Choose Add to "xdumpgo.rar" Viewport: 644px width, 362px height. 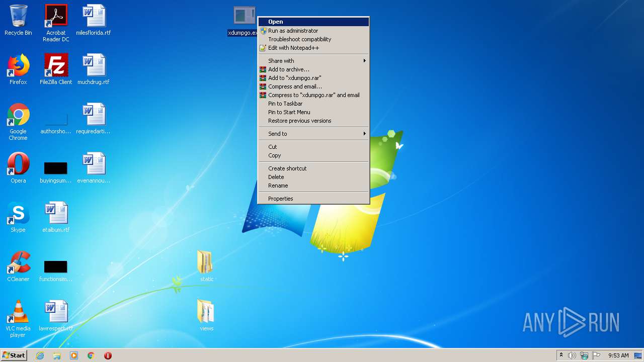314,78
